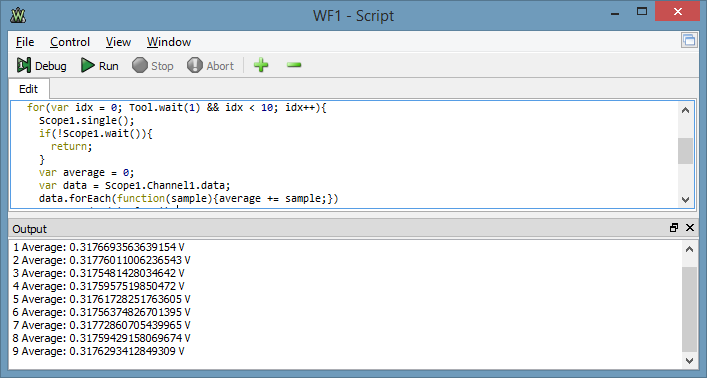Close the Output panel
Image resolution: width=707 pixels, height=378 pixels.
690,228
